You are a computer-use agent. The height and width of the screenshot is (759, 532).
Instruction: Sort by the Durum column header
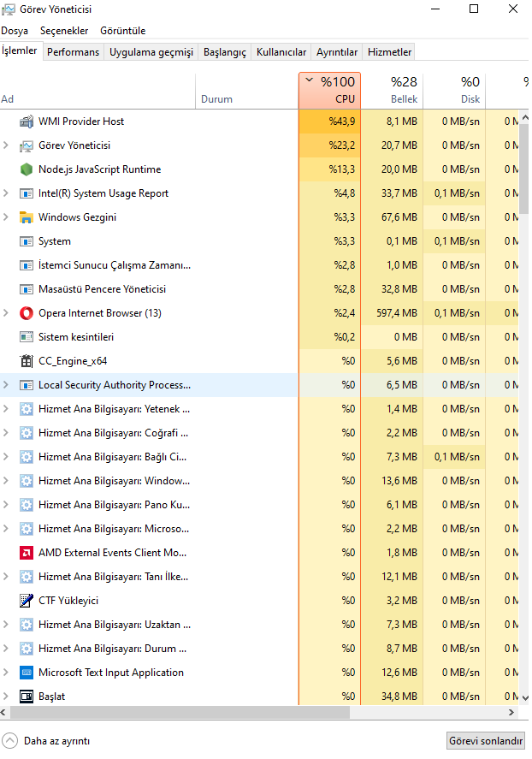(x=247, y=91)
